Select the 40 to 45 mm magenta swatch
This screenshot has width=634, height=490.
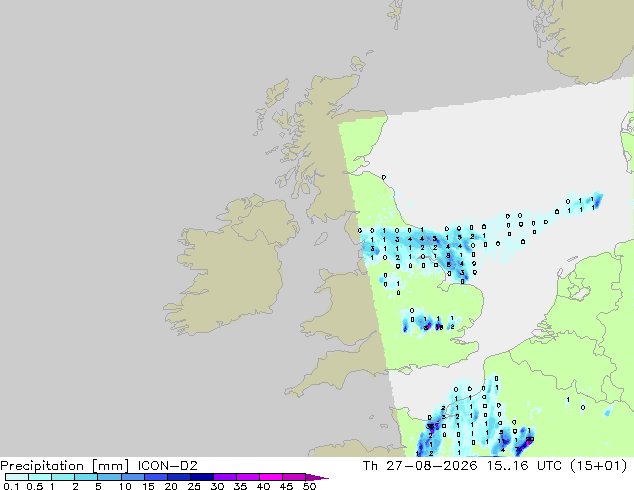click(271, 477)
